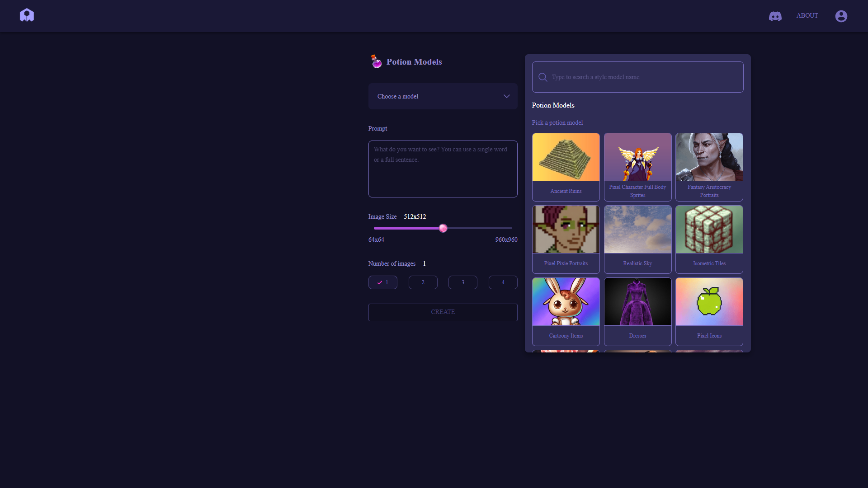This screenshot has height=488, width=868.
Task: Click the 512x512 image size value
Action: [x=415, y=217]
